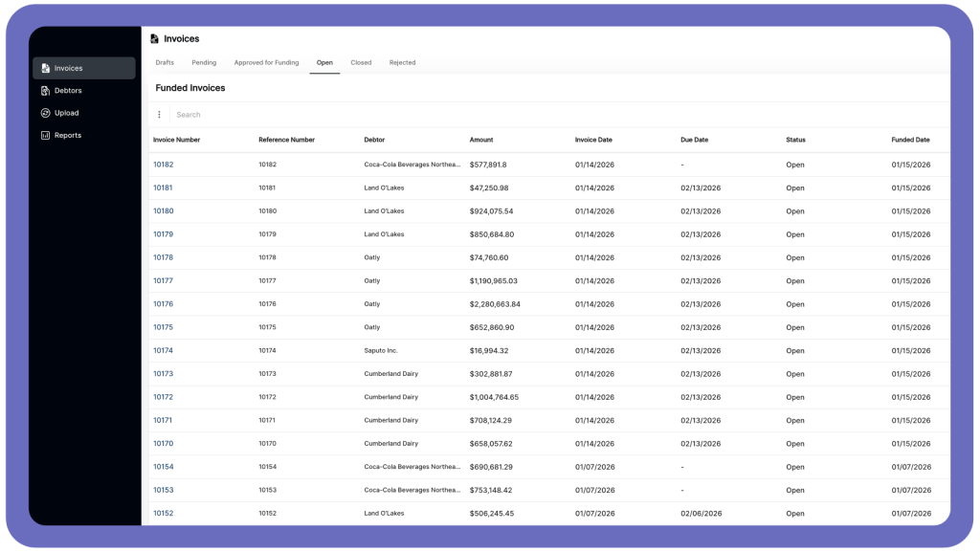Screen dimensions: 980x552
Task: Sort table by Debtor column header
Action: 374,140
